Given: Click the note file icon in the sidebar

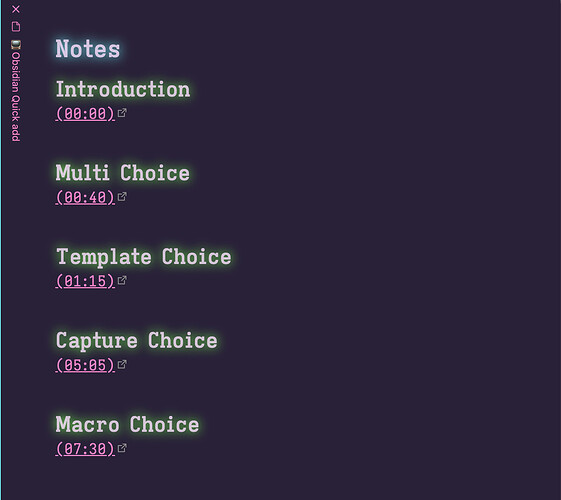Looking at the screenshot, I should [x=16, y=27].
